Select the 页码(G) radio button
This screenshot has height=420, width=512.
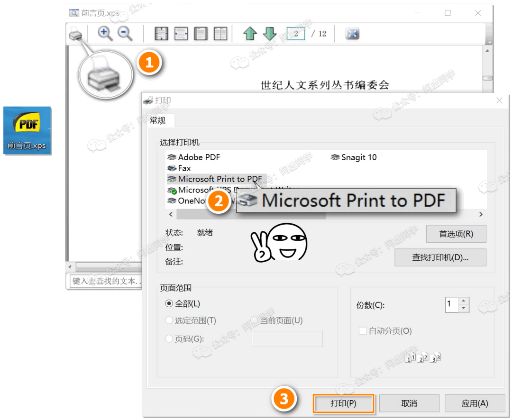point(169,338)
